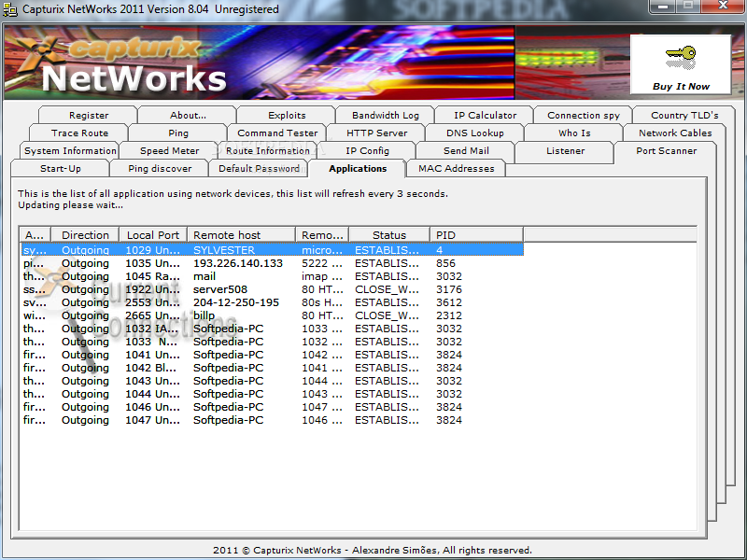Select the 204-12-250-195 host row
Viewport: 747px width, 560px height.
coord(273,302)
